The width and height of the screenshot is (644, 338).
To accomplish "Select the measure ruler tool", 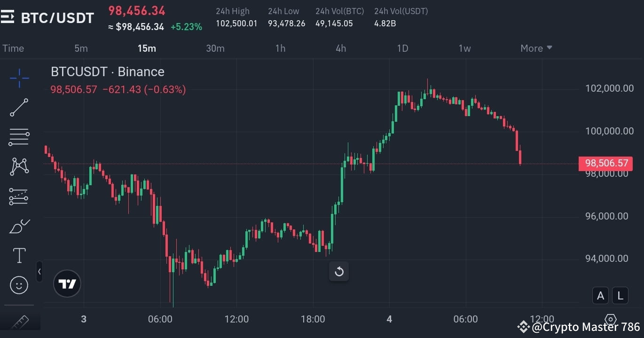I will [19, 322].
